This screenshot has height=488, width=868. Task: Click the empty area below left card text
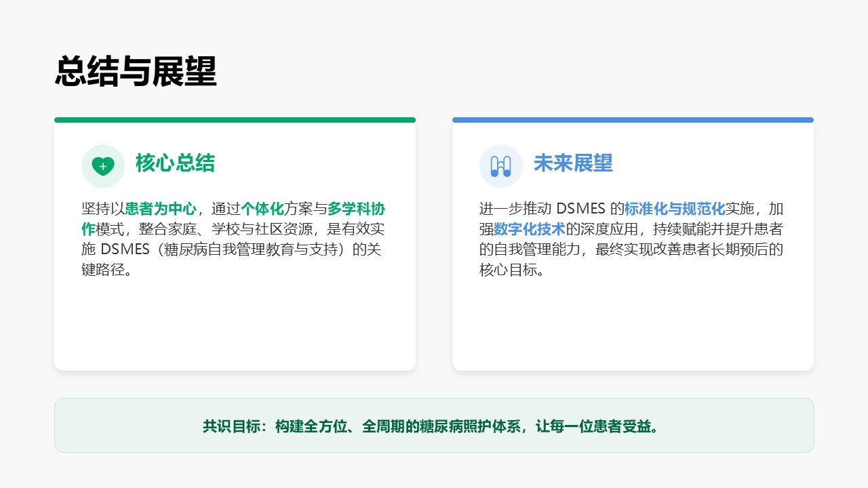tap(235, 325)
